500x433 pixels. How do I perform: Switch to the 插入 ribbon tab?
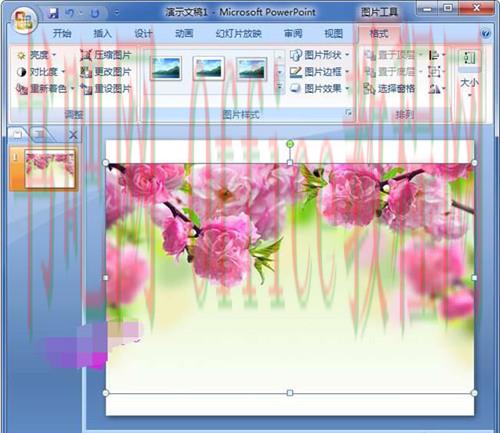click(102, 33)
